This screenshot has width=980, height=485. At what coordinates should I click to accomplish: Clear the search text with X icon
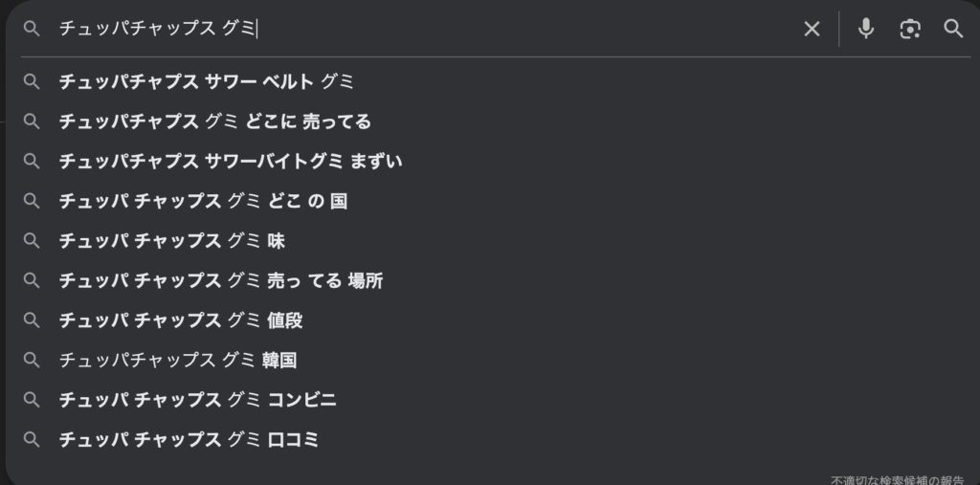click(812, 29)
